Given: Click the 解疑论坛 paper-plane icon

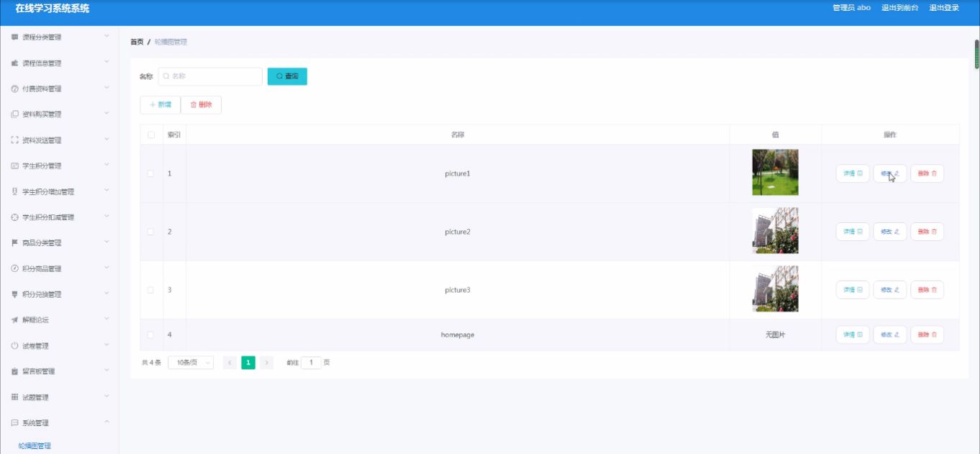Looking at the screenshot, I should (14, 319).
